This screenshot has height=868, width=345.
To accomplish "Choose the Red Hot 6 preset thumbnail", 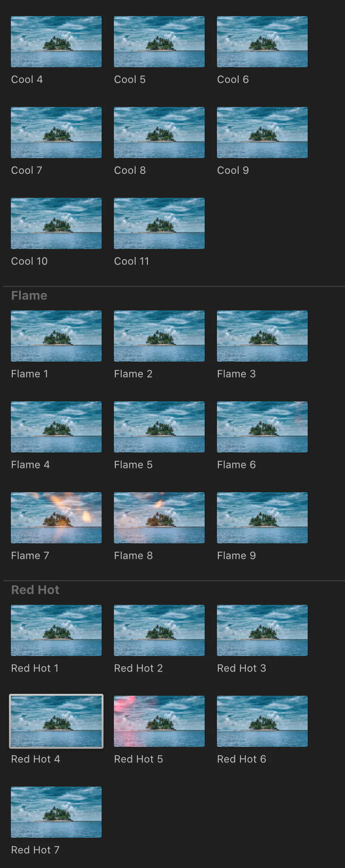I will (262, 721).
